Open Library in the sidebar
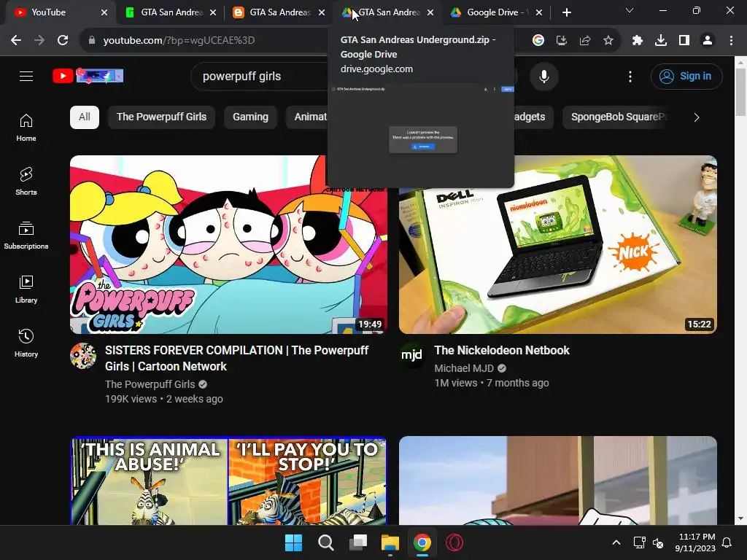The height and width of the screenshot is (560, 747). point(26,289)
